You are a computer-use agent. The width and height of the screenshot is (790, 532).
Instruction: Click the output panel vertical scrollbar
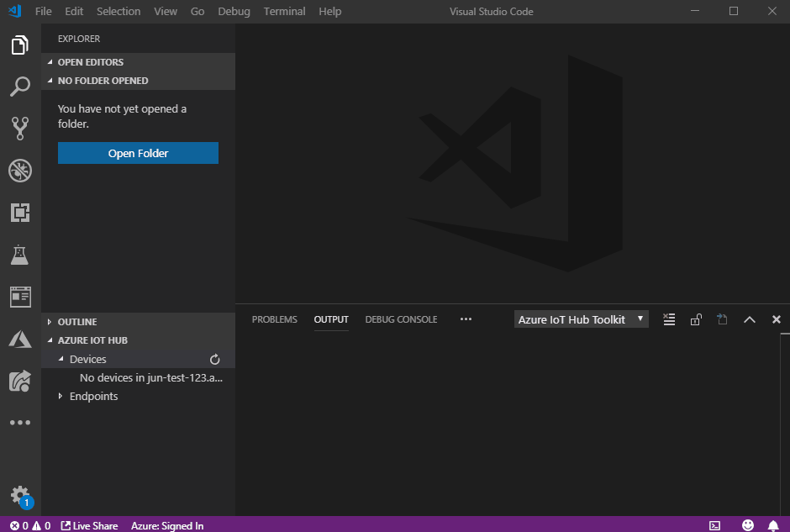click(x=784, y=424)
